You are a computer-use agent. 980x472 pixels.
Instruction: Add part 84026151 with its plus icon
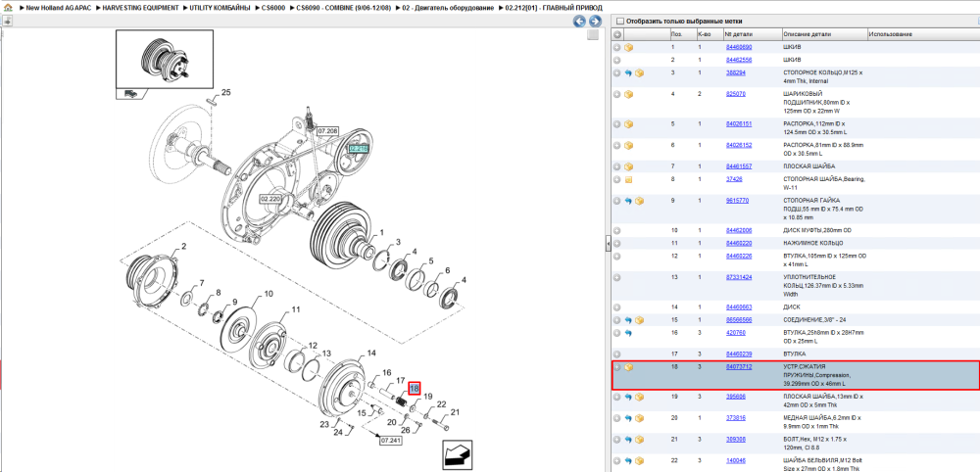pos(616,124)
